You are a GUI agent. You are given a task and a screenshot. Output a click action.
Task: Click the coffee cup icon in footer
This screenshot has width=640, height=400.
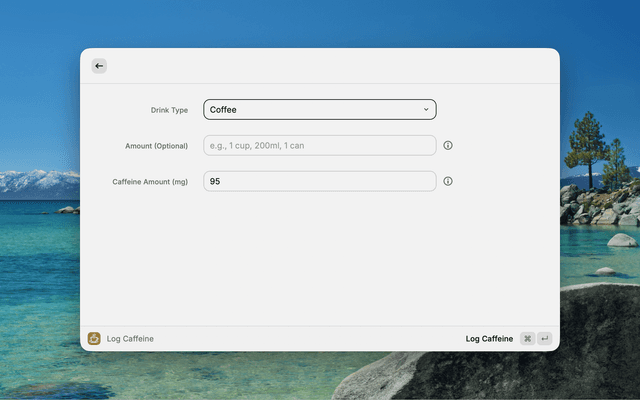(94, 339)
